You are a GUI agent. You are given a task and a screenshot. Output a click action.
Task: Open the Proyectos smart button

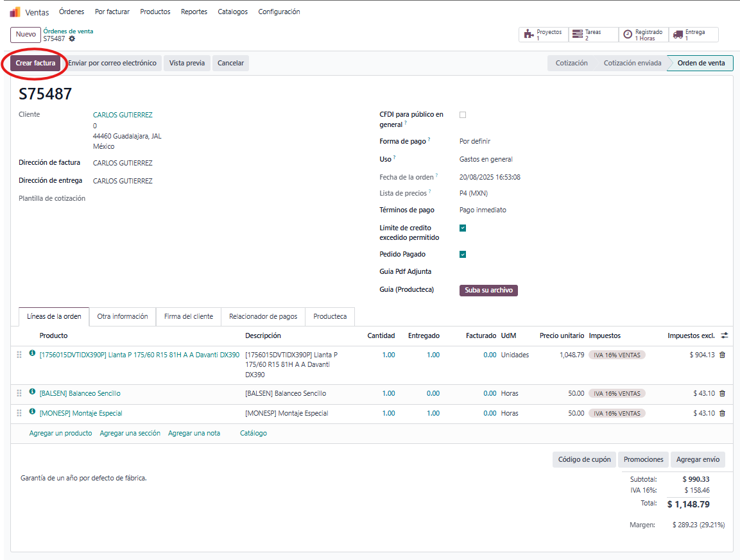coord(543,35)
